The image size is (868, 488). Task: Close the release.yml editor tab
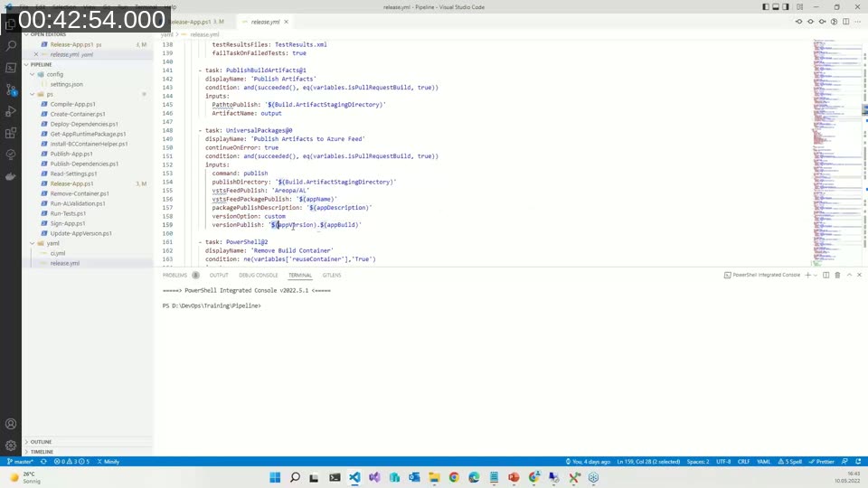pos(287,22)
